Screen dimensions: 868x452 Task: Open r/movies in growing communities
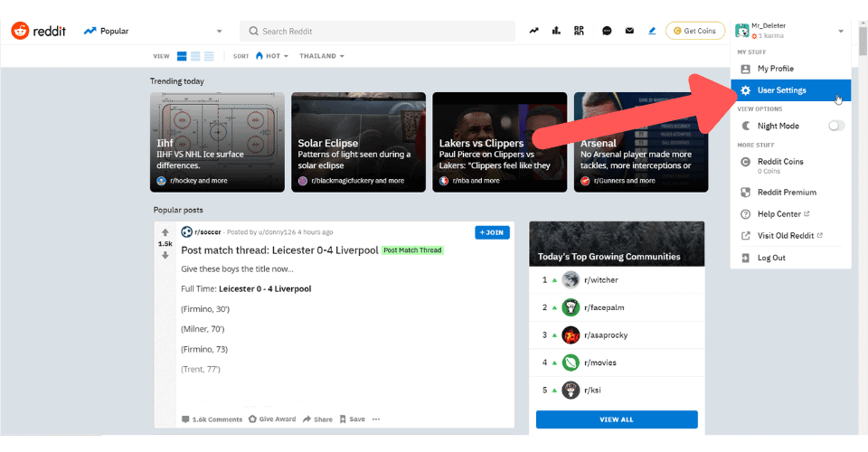tap(600, 363)
